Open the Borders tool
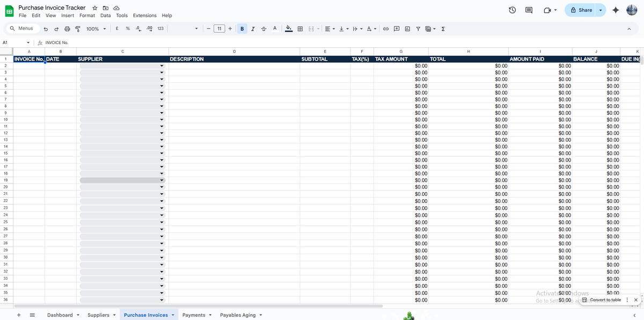644x320 pixels. click(300, 29)
